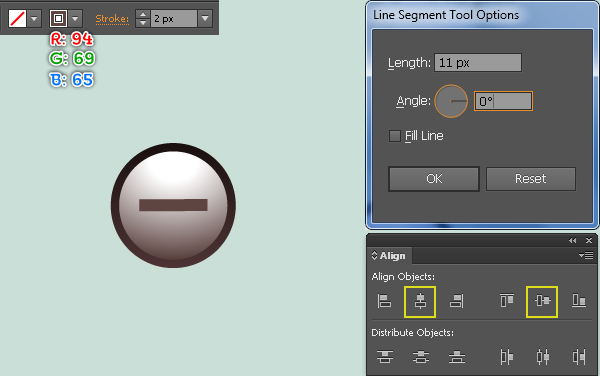
Task: Select the Align panel tab
Action: pyautogui.click(x=389, y=256)
